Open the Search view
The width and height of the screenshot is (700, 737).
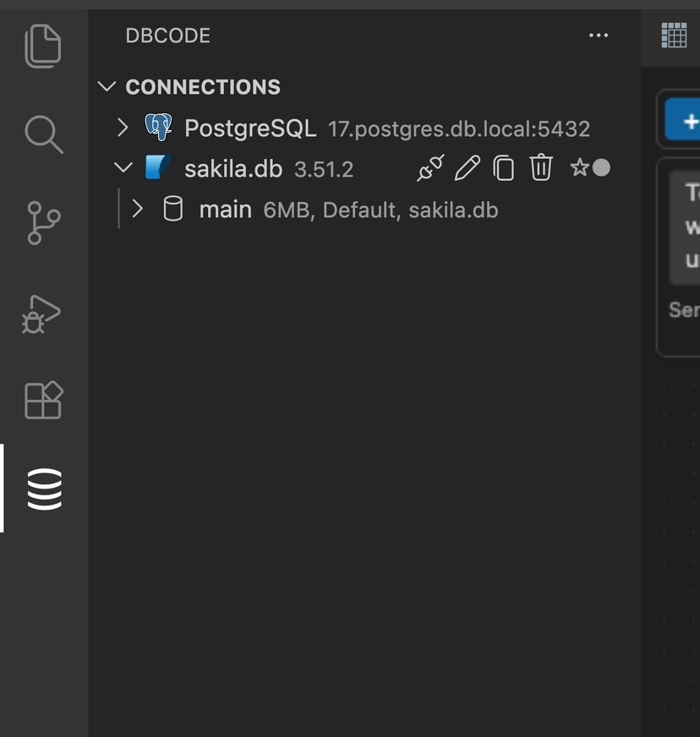coord(42,135)
